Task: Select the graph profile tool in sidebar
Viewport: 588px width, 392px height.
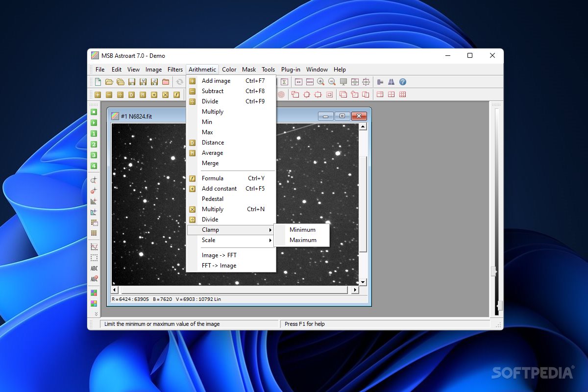Action: [94, 247]
